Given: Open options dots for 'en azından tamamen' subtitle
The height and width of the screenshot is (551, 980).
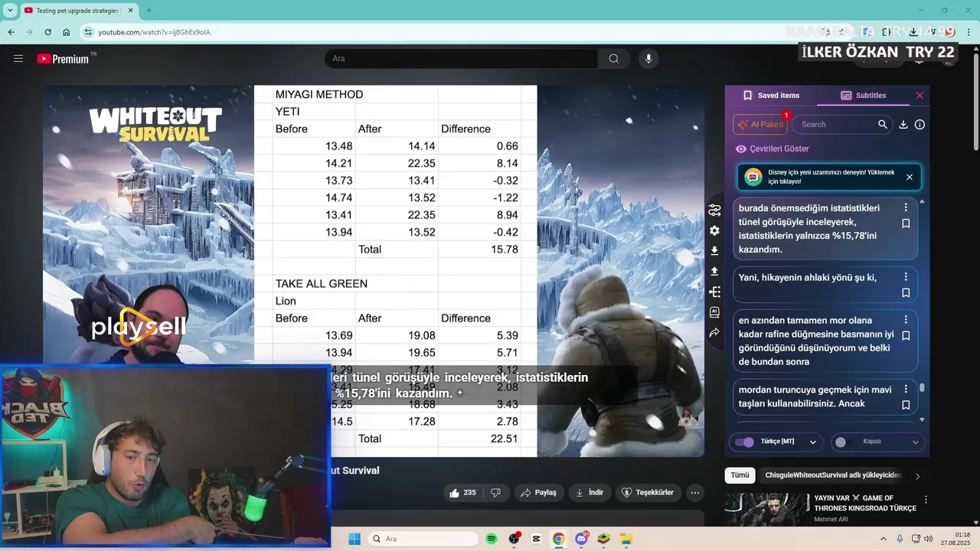Looking at the screenshot, I should 906,319.
